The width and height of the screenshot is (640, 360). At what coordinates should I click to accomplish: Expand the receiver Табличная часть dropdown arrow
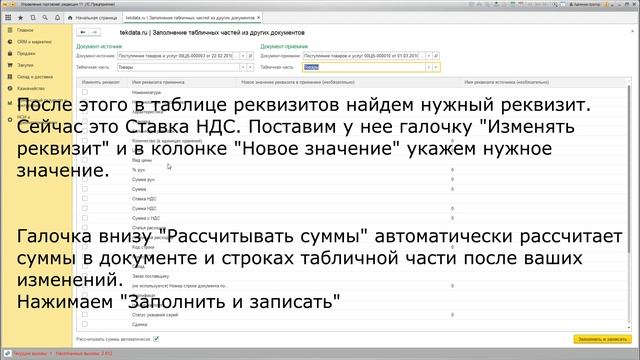coord(429,67)
